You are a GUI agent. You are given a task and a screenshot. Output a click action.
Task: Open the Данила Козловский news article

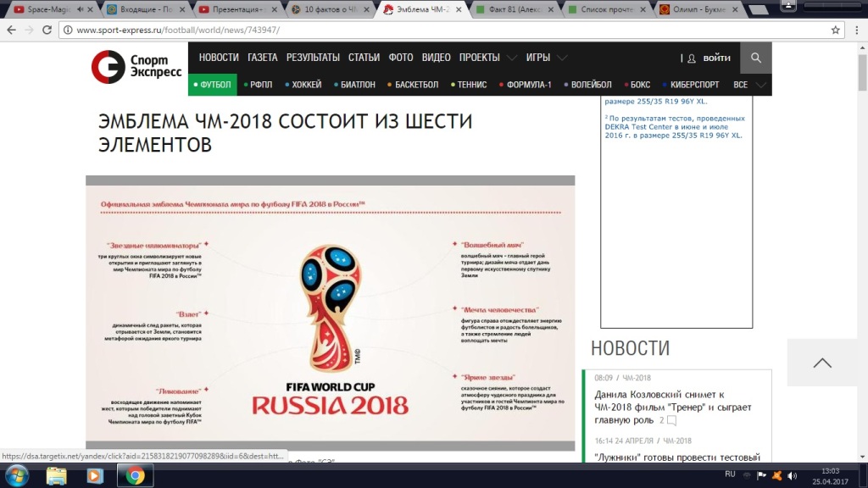tap(672, 408)
